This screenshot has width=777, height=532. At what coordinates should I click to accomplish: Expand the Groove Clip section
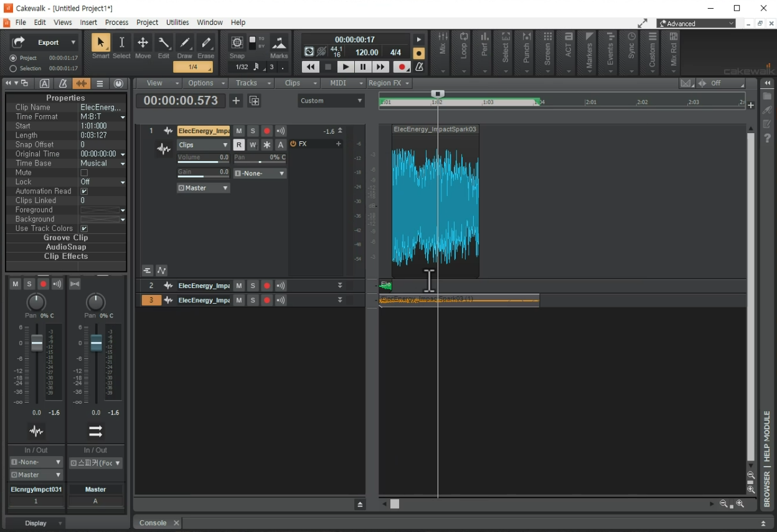tap(65, 238)
